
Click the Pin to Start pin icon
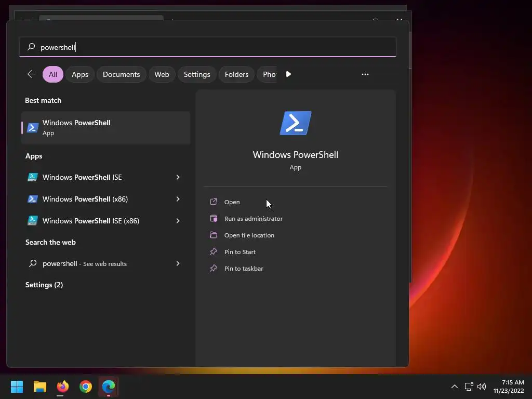coord(214,251)
